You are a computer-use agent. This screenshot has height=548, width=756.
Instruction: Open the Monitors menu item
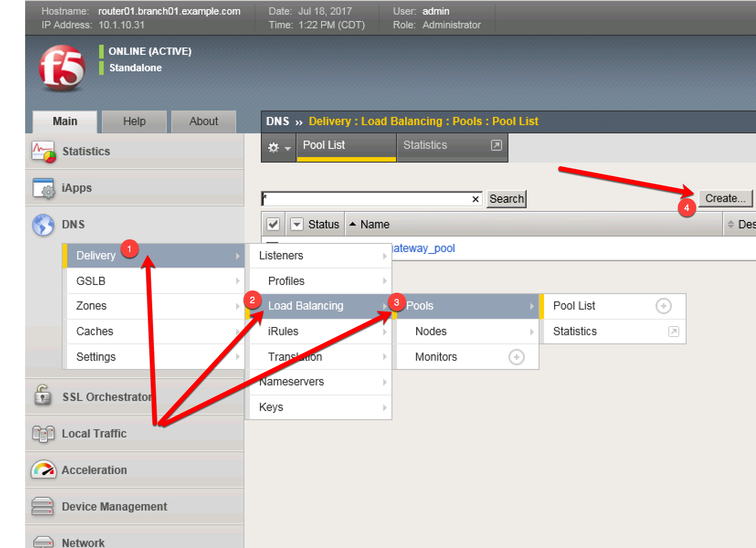click(465, 357)
